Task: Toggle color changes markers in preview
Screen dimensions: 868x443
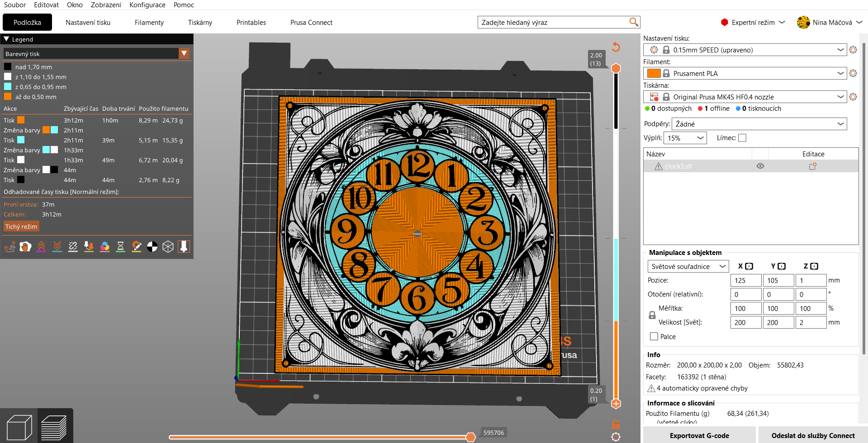Action: (104, 247)
